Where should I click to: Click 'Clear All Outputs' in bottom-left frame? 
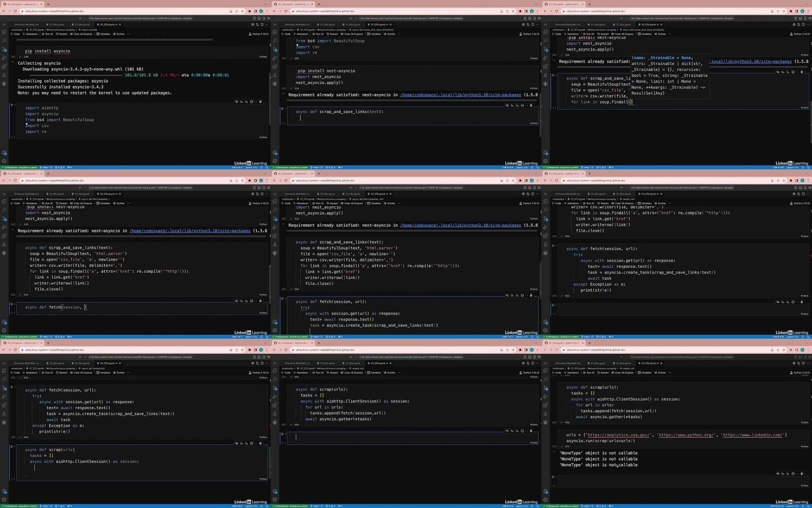[82, 372]
